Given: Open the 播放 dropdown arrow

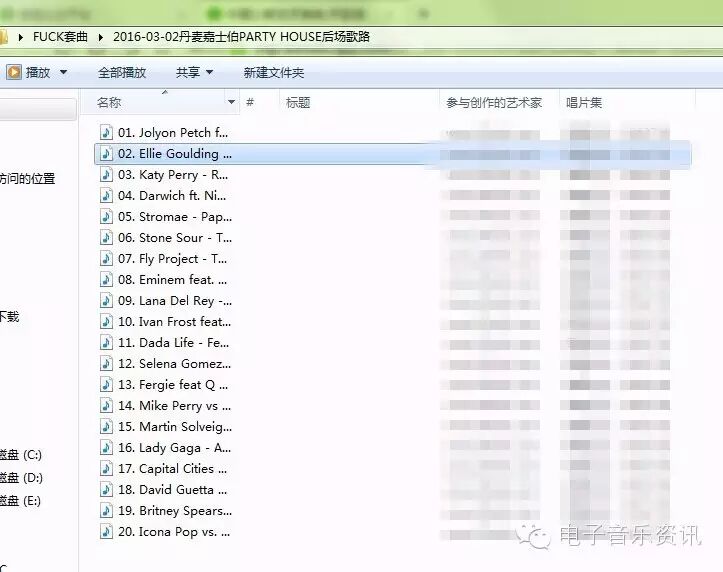Looking at the screenshot, I should [64, 72].
